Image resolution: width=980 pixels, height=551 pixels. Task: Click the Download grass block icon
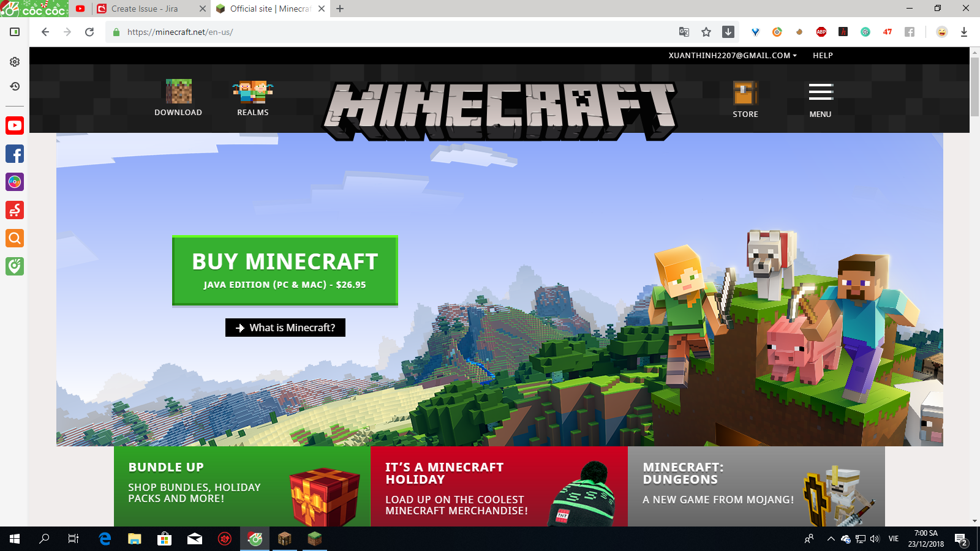178,91
